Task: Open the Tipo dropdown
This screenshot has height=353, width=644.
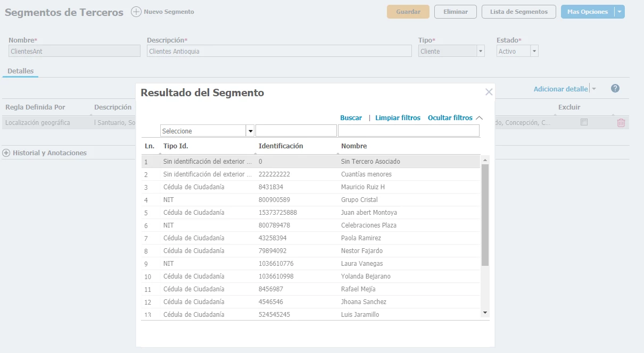Action: (x=481, y=52)
